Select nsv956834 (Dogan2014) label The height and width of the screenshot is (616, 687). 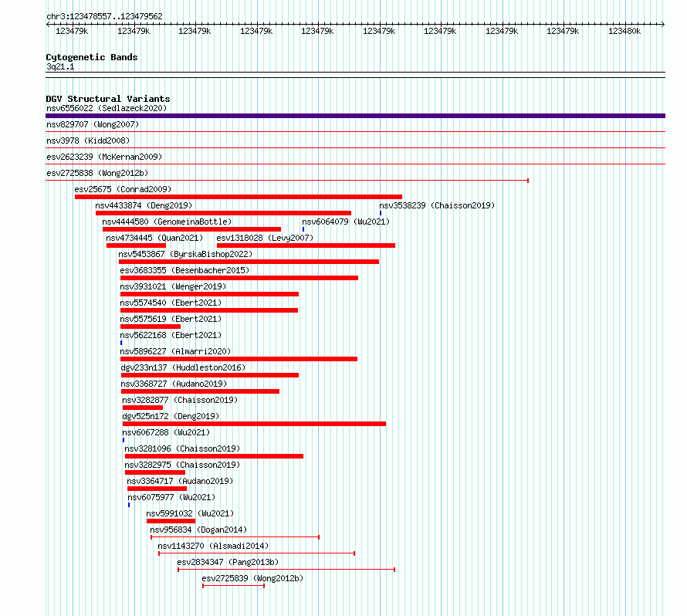point(198,530)
